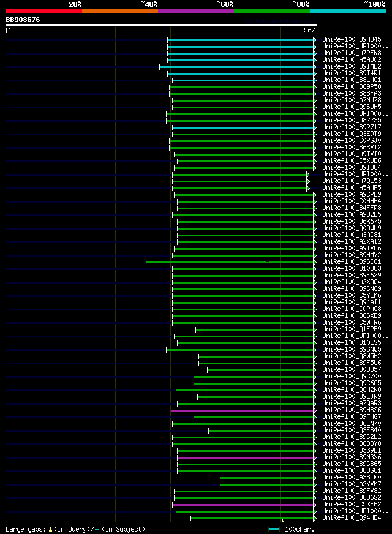The image size is (392, 534).
Task: Click the white query sequence bar
Action: (x=162, y=25)
